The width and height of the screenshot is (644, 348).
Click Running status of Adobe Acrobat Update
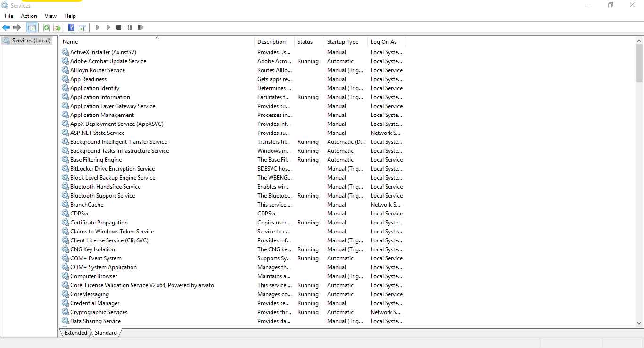308,61
